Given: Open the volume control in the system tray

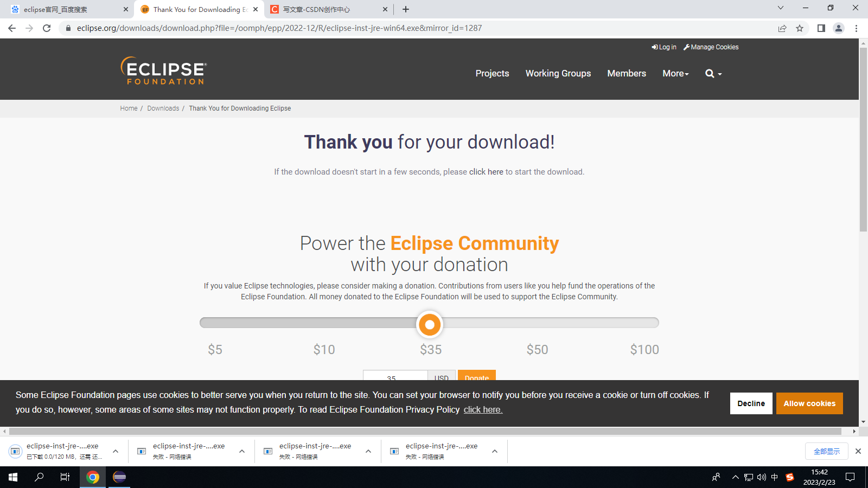Looking at the screenshot, I should [761, 477].
